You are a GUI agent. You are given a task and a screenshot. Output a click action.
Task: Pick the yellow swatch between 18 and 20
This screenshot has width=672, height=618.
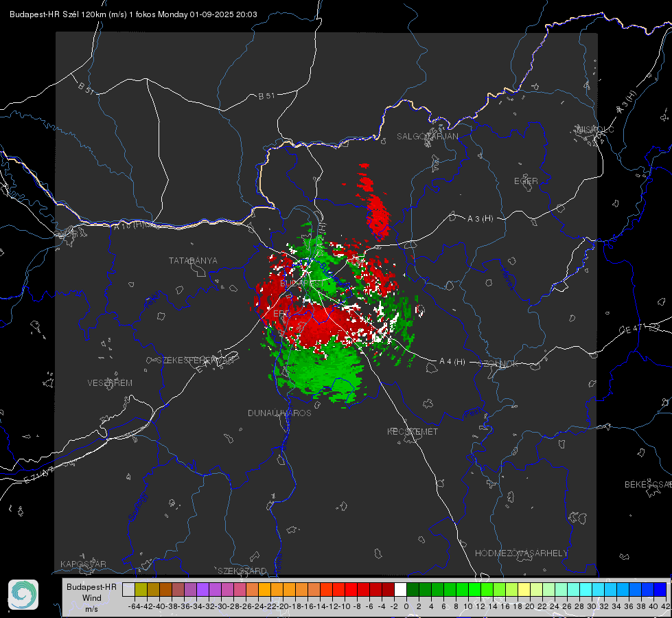(x=524, y=589)
